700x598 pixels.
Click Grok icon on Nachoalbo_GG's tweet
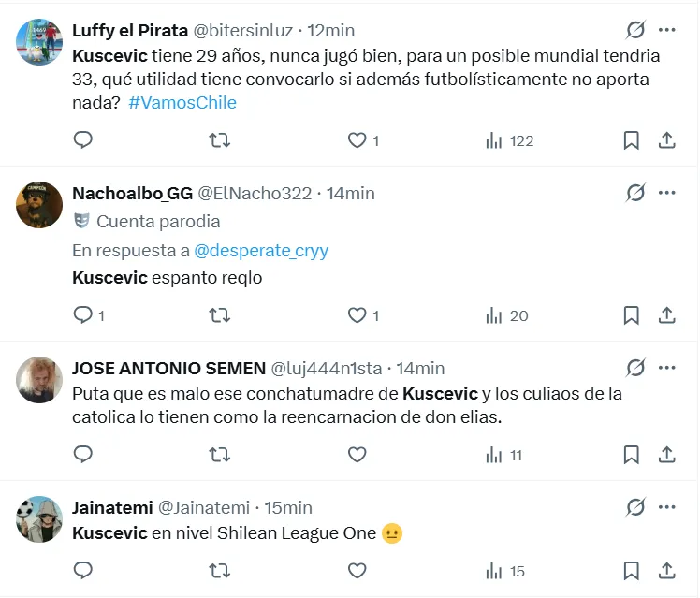pyautogui.click(x=635, y=193)
